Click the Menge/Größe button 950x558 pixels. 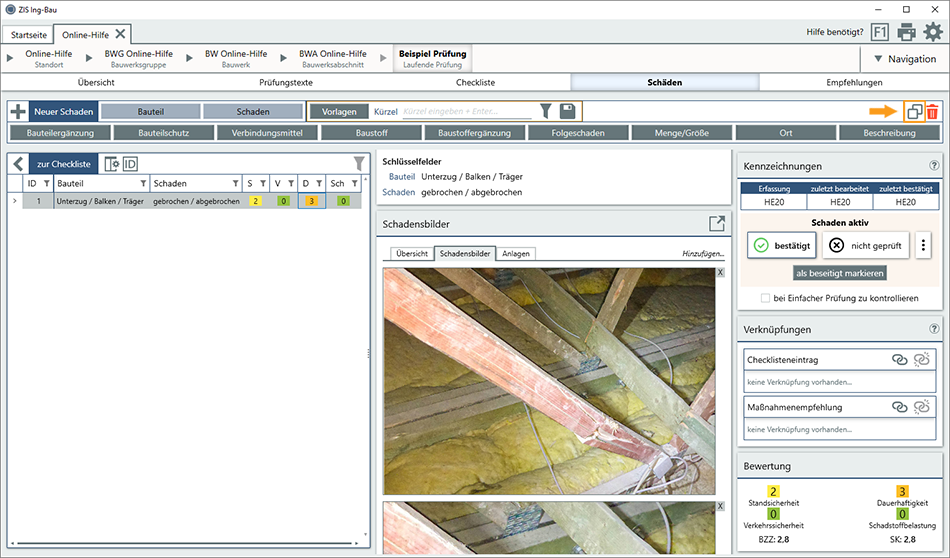click(x=682, y=133)
